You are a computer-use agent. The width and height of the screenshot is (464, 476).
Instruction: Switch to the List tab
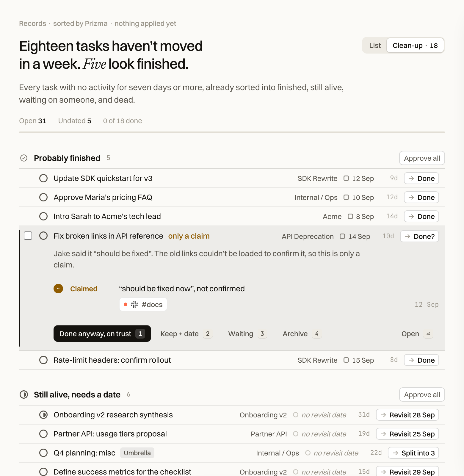coord(375,46)
